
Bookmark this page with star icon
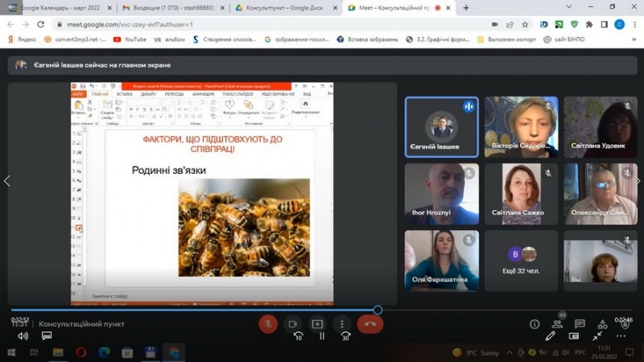click(525, 24)
